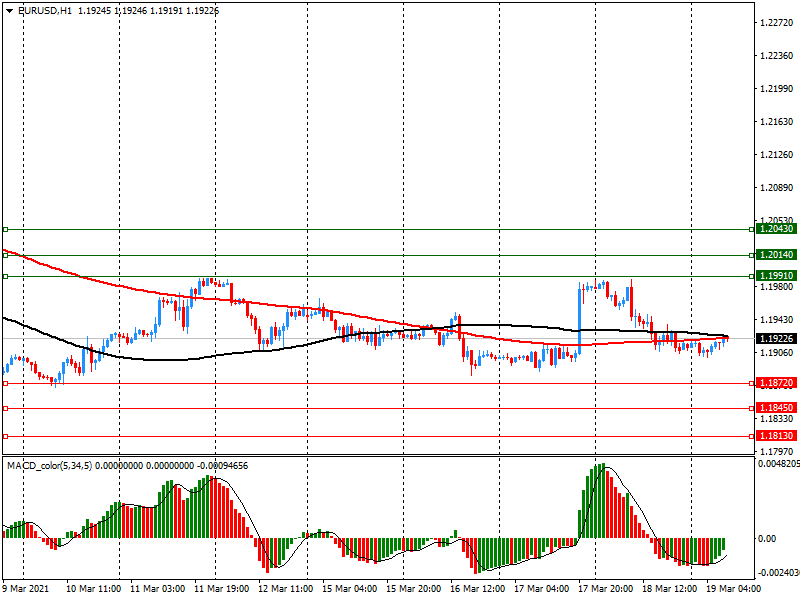Image resolution: width=800 pixels, height=600 pixels.
Task: Click the MACD zero level 0.00 label
Action: (767, 539)
